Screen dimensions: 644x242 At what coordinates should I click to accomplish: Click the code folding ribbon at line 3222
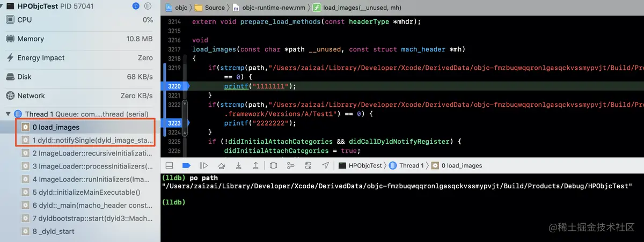(x=185, y=105)
